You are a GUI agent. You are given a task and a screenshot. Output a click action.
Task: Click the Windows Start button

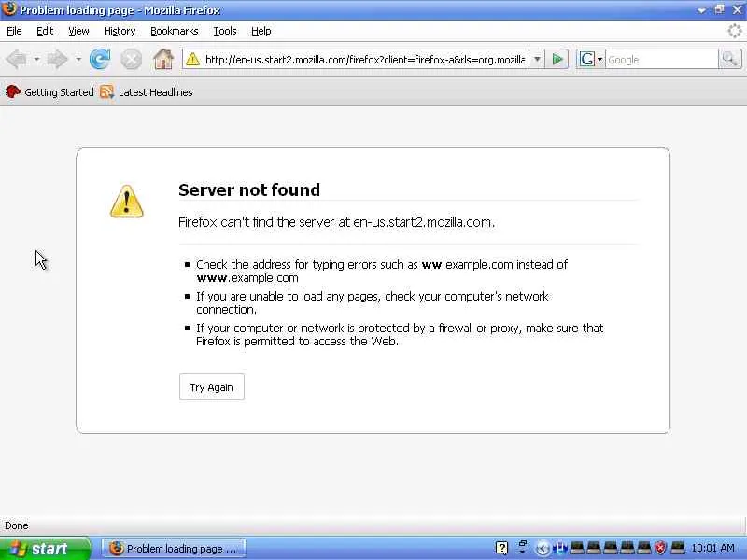click(x=45, y=549)
